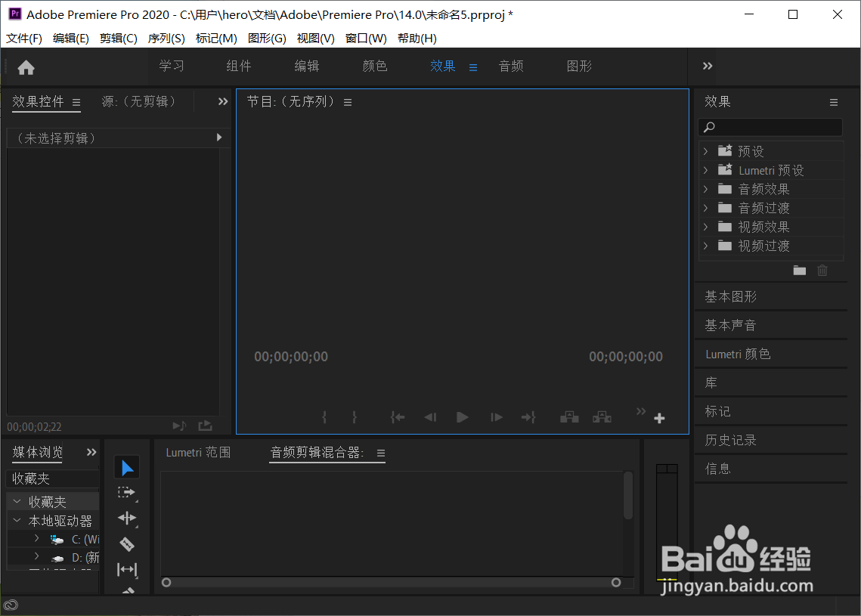Select the Track Select Forward tool
Viewport: 861px width, 616px height.
[x=127, y=493]
